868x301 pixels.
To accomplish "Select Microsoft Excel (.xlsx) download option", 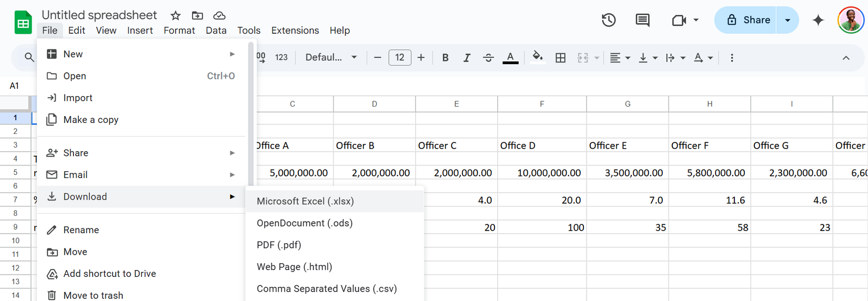I will (305, 201).
